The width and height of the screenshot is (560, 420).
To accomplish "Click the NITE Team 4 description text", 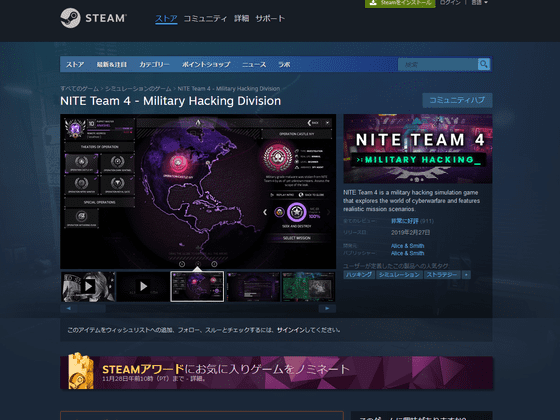I will point(411,201).
